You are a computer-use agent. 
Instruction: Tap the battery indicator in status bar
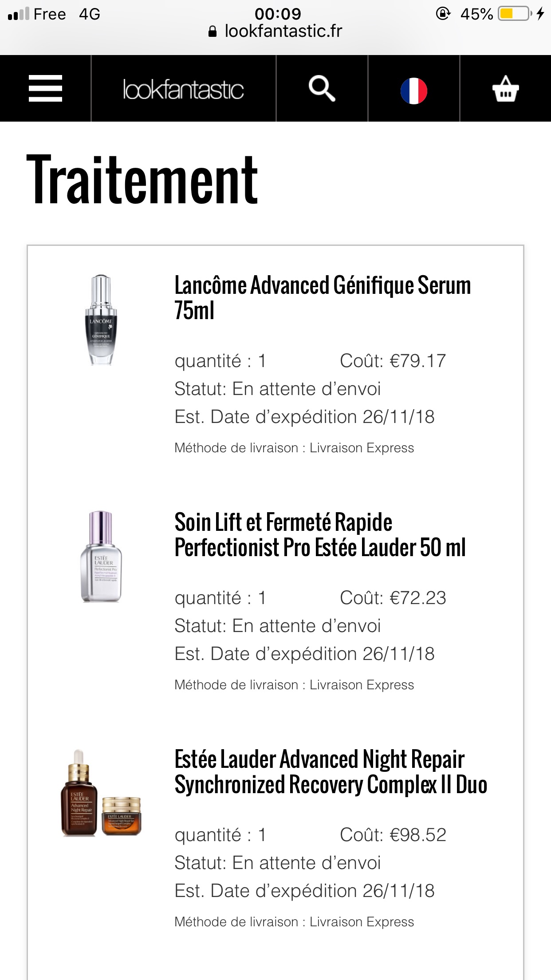click(515, 14)
